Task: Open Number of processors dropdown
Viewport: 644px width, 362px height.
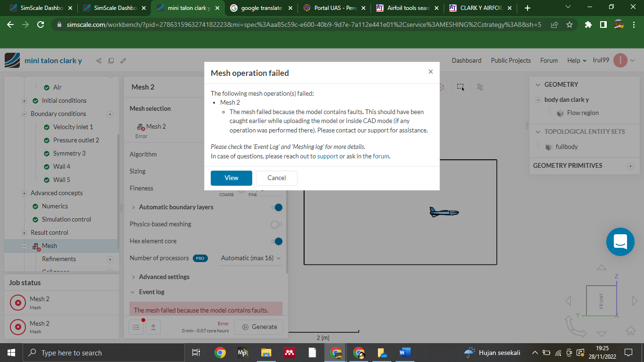Action: coord(251,258)
